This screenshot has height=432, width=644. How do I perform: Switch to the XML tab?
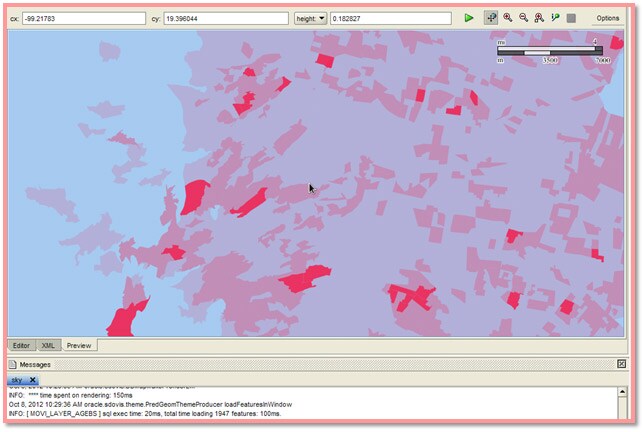point(48,345)
